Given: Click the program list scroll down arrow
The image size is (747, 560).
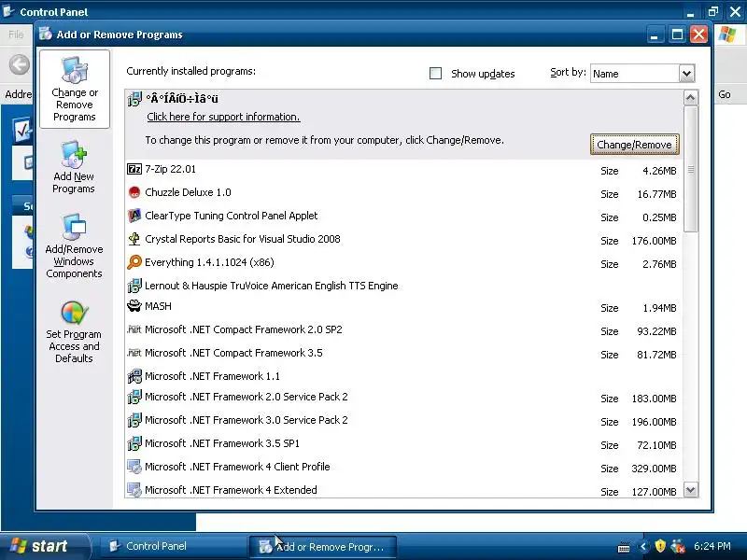Looking at the screenshot, I should [691, 489].
